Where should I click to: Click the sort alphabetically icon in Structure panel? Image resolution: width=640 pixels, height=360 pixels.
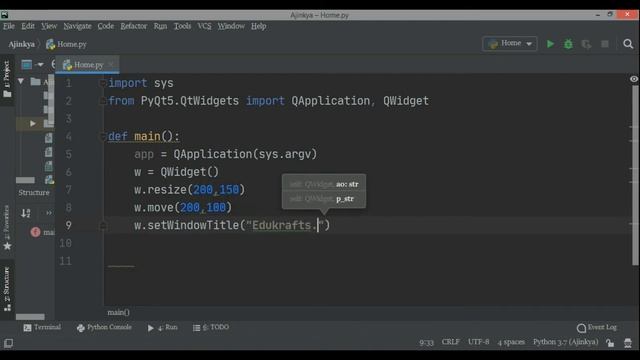point(26,213)
